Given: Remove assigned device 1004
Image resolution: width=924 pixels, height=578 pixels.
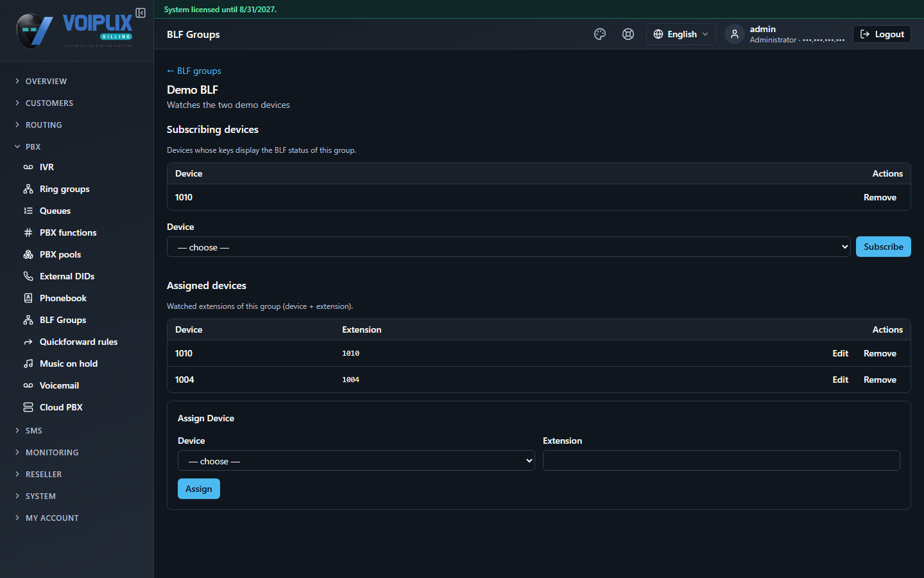Looking at the screenshot, I should [880, 380].
